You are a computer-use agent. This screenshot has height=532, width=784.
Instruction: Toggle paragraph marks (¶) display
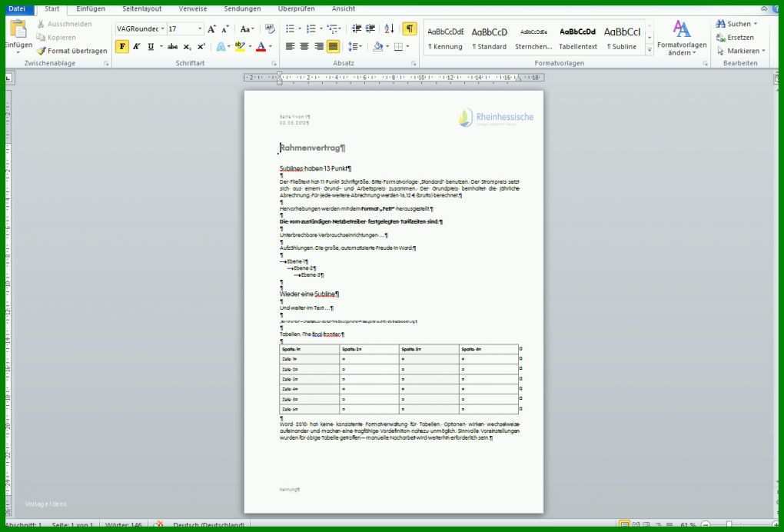point(410,29)
